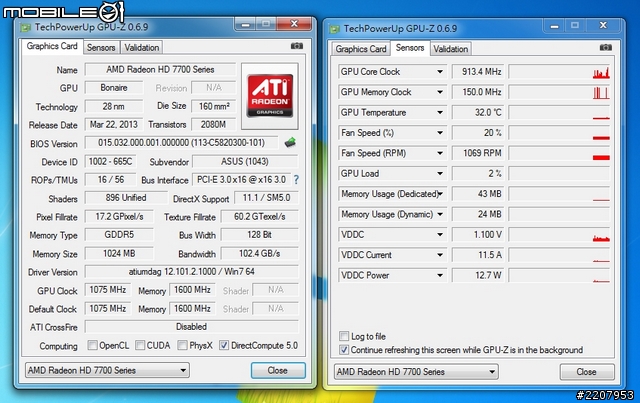The image size is (640, 403).
Task: Open Validation tab in right window
Action: point(451,49)
